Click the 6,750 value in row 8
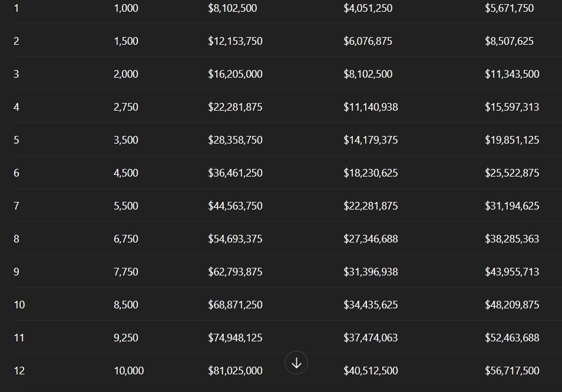The image size is (562, 392). [125, 239]
